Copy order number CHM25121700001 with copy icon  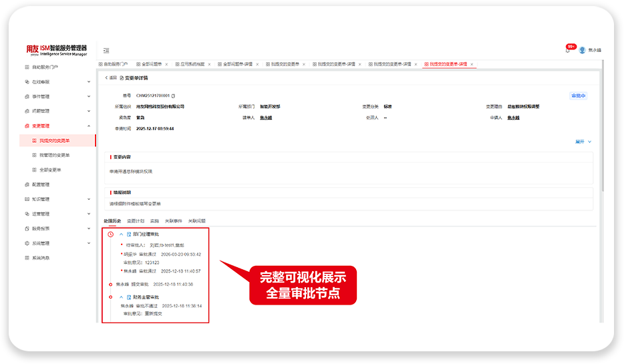173,96
